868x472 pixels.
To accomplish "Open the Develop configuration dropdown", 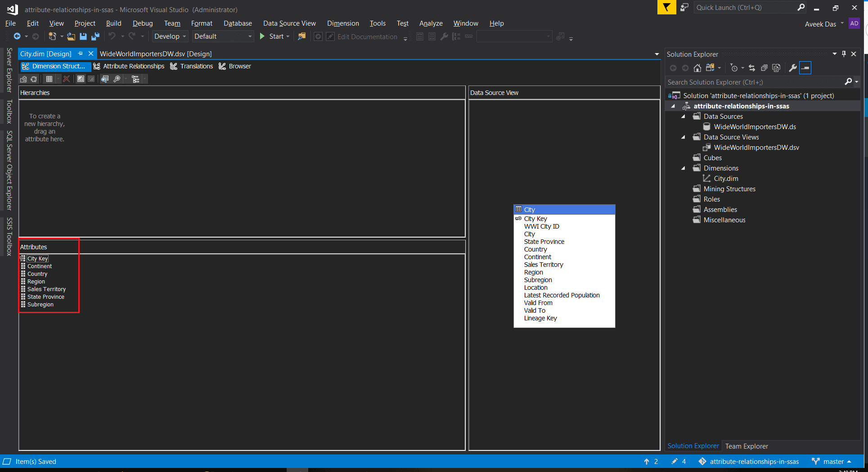I will [x=170, y=36].
